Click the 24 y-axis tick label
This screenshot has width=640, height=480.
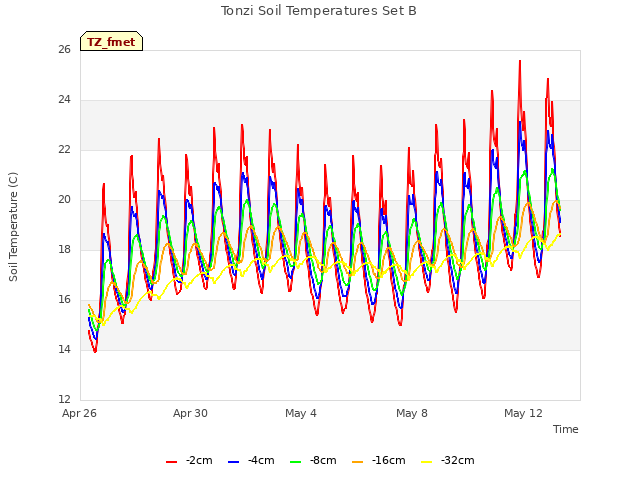64,100
